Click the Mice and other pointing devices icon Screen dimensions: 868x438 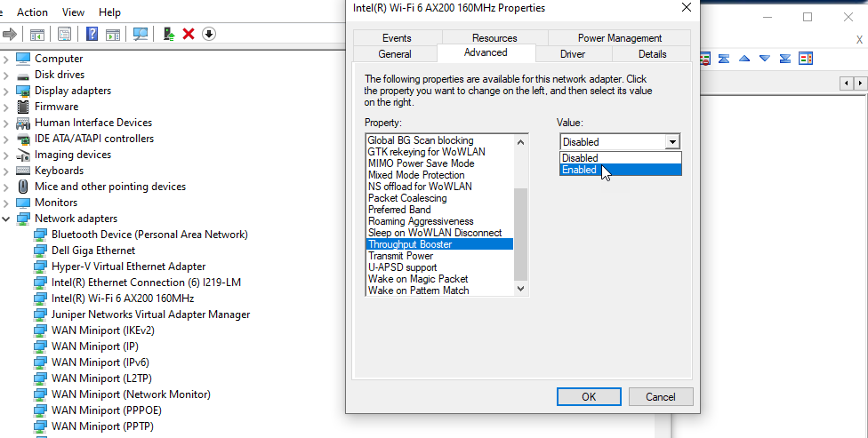point(23,187)
